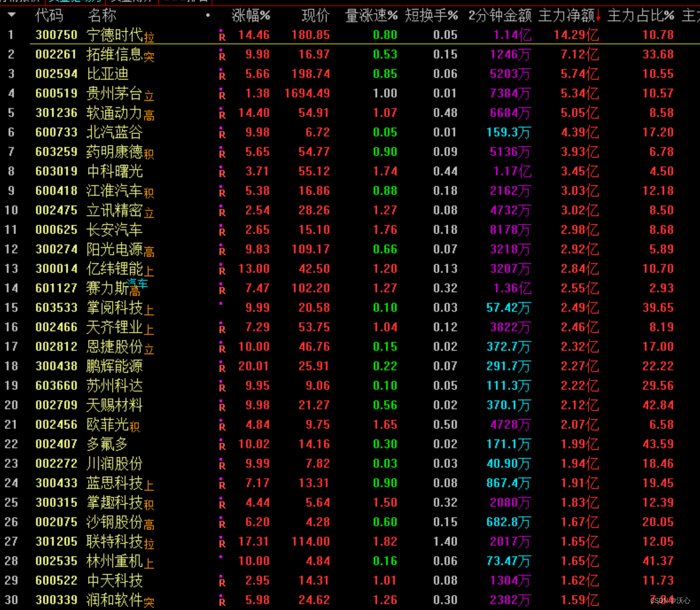This screenshot has width=700, height=610.
Task: Select stock name 沙钢股份
Action: click(x=115, y=521)
